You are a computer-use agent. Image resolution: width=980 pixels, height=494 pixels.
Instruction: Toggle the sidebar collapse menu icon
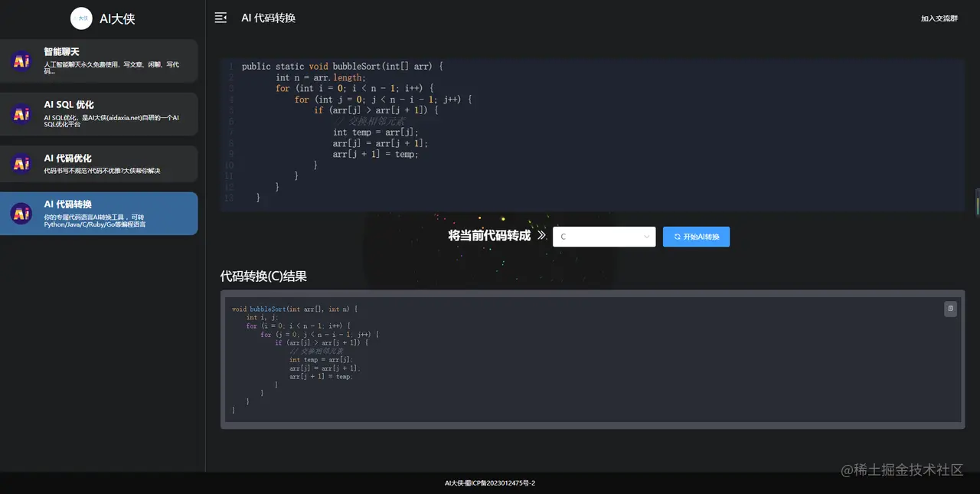[220, 18]
